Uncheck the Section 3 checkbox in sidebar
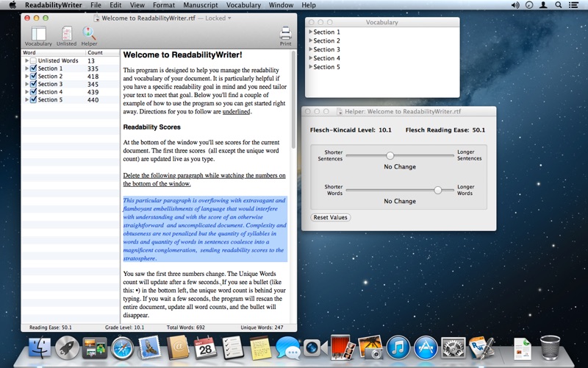Viewport: 588px width, 368px height. tap(33, 84)
